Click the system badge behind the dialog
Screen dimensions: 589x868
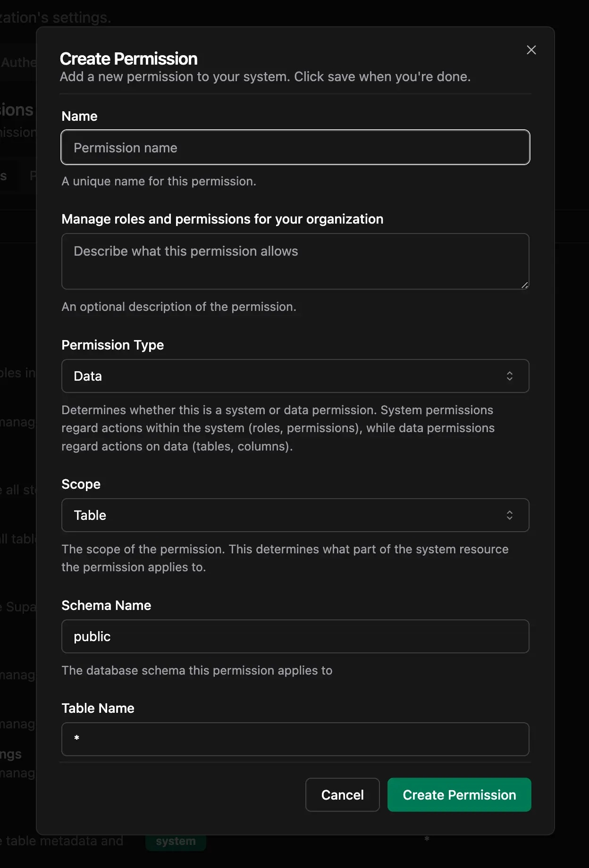pyautogui.click(x=176, y=841)
